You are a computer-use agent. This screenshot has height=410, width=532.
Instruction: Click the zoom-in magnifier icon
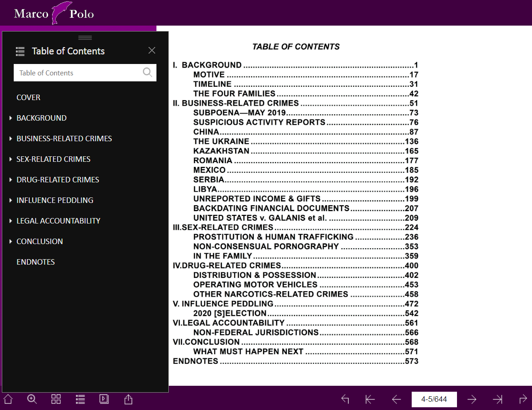pos(32,399)
